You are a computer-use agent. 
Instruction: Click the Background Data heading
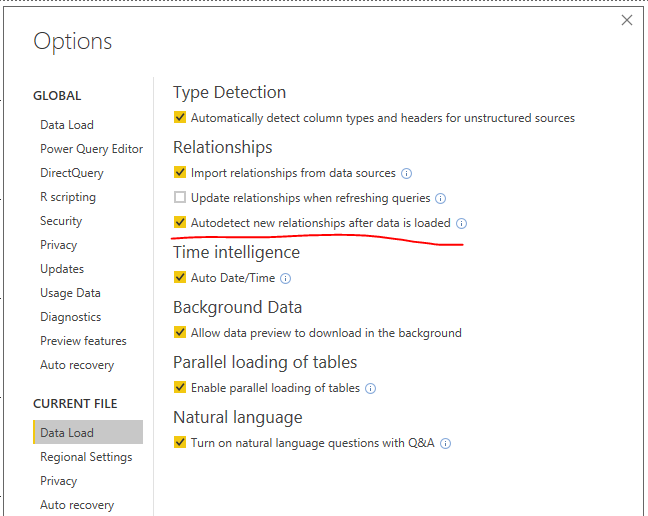click(x=238, y=307)
